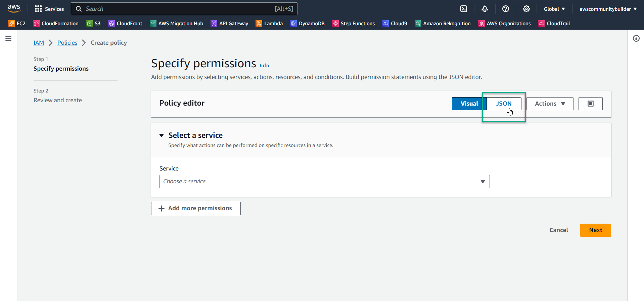The height and width of the screenshot is (301, 644).
Task: Open the settings gear icon
Action: click(526, 9)
